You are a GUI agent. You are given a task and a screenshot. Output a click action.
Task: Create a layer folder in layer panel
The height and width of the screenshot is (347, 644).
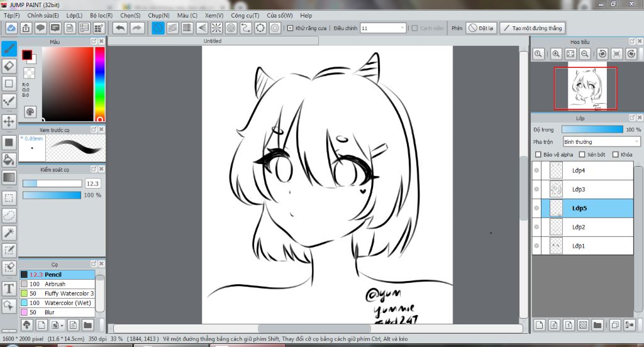[597, 325]
